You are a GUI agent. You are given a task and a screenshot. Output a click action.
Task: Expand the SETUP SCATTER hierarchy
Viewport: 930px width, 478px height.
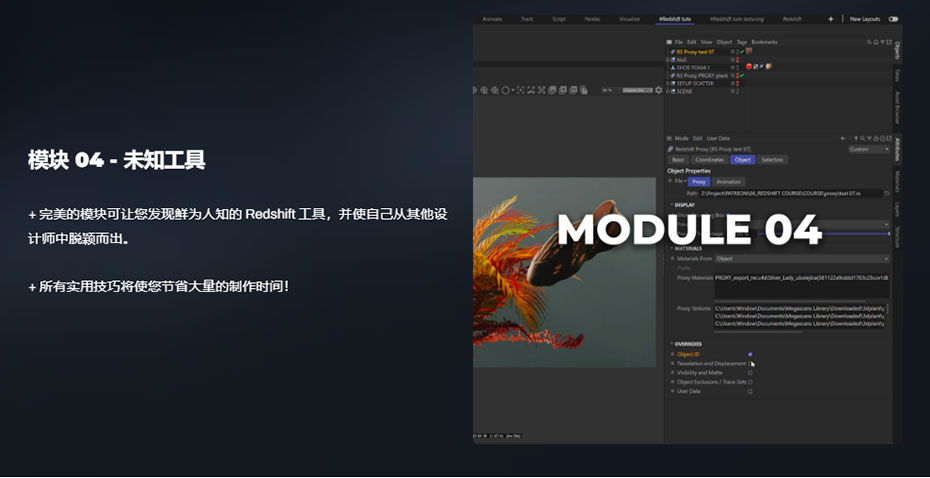click(668, 84)
